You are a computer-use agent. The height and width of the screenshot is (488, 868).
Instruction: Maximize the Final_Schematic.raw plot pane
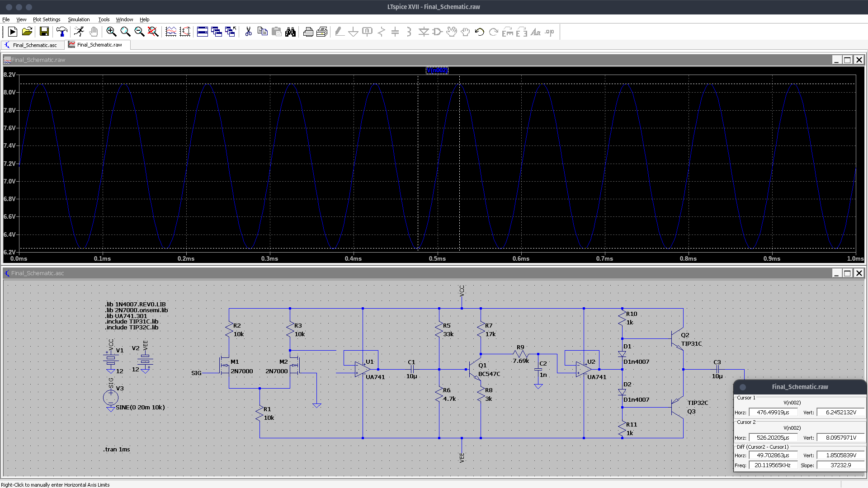[848, 60]
